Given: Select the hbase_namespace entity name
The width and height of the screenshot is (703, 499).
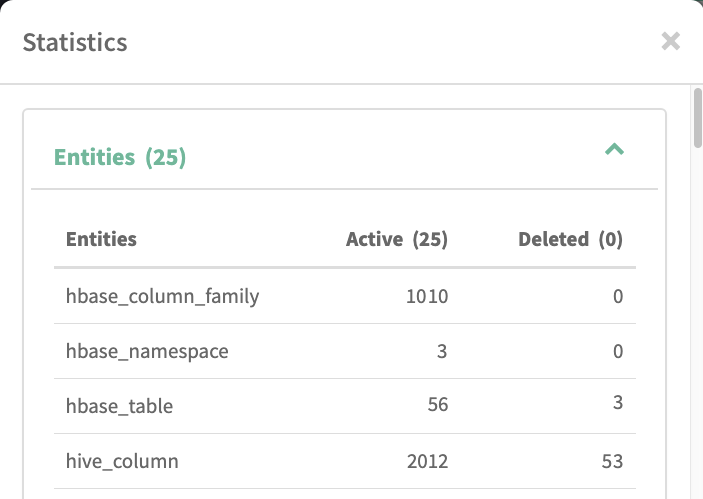Looking at the screenshot, I should coord(147,351).
